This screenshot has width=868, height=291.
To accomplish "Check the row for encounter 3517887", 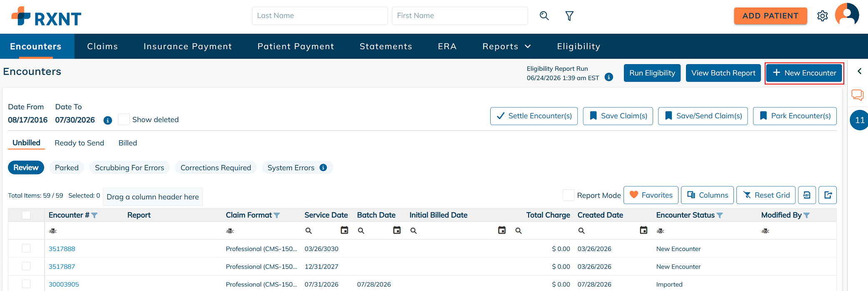I will coord(26,266).
